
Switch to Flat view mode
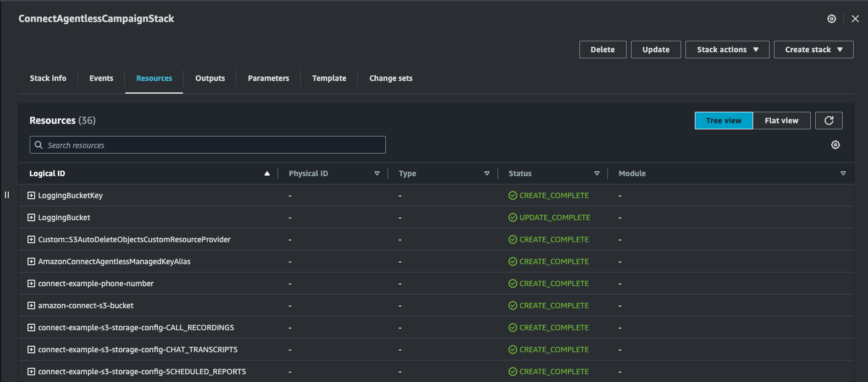pos(781,121)
